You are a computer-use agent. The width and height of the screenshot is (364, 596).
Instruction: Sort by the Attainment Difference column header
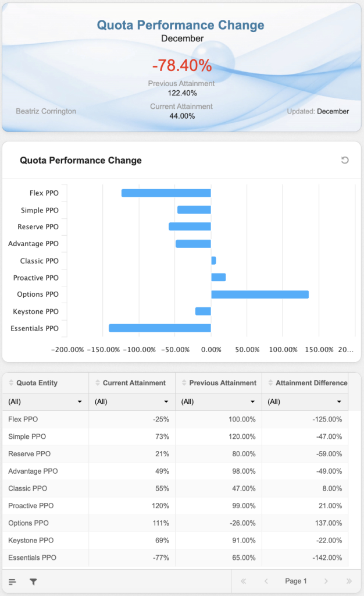click(311, 383)
